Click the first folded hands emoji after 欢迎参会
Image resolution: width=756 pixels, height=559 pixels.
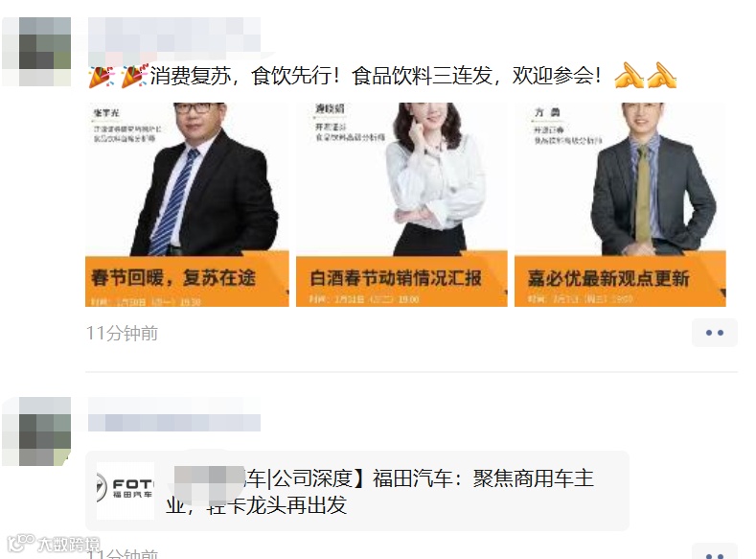[x=630, y=76]
